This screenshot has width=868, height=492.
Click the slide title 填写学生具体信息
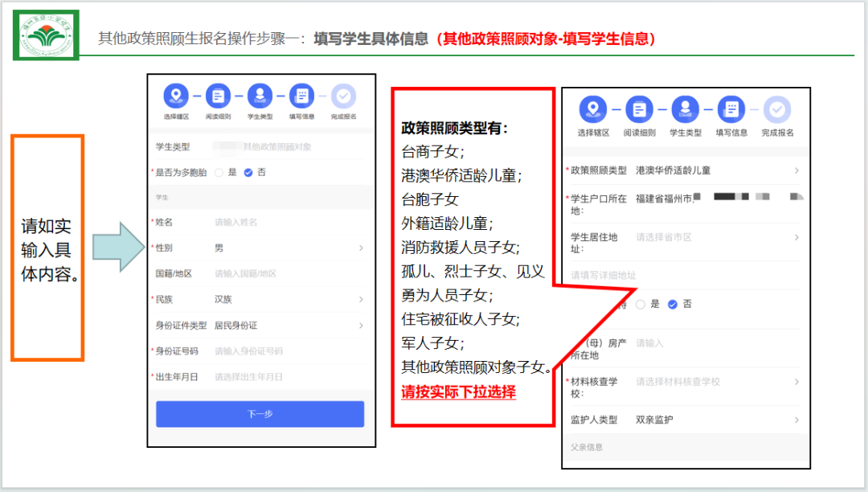pos(371,39)
